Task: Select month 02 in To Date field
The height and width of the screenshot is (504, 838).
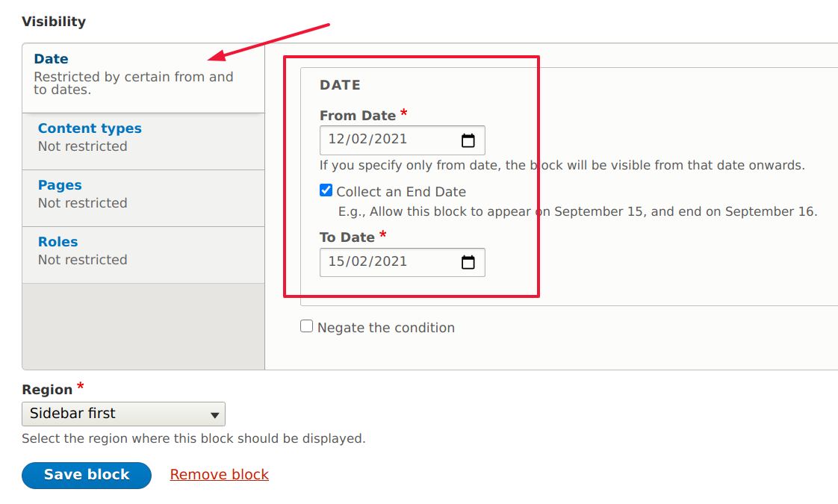Action: coord(359,261)
